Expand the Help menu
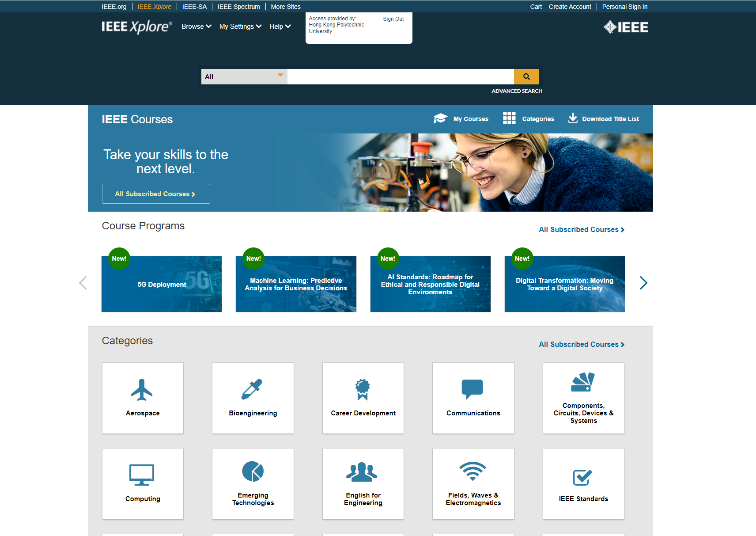 tap(280, 27)
